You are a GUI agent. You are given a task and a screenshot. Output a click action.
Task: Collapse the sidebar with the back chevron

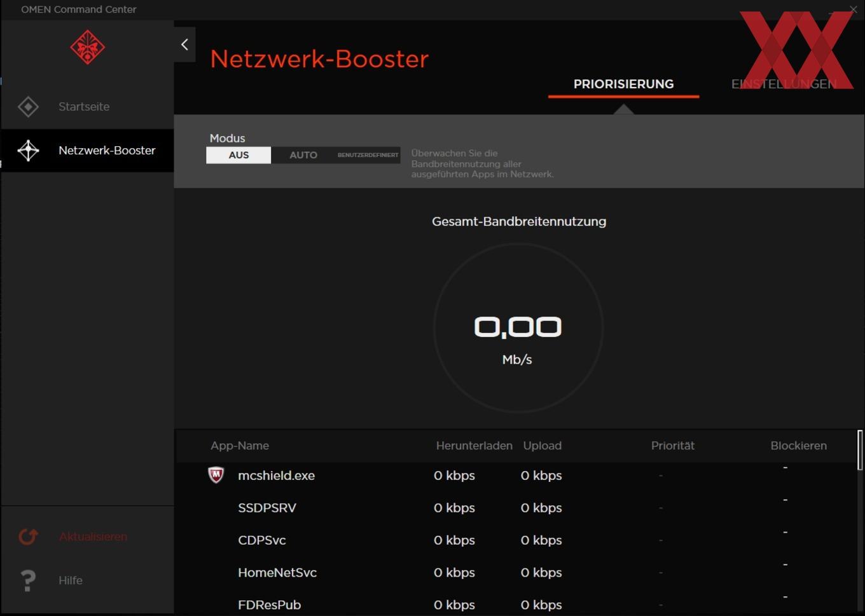[184, 44]
